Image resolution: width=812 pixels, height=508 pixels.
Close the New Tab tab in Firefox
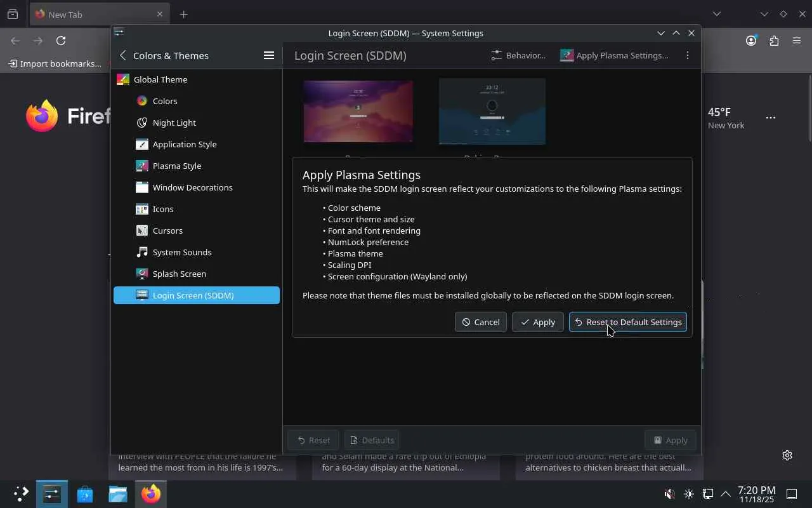pos(160,14)
